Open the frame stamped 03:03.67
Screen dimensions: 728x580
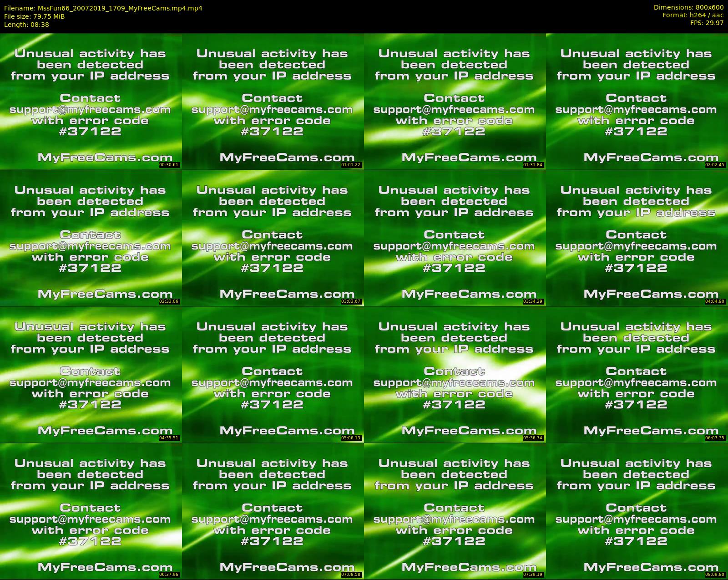point(273,238)
